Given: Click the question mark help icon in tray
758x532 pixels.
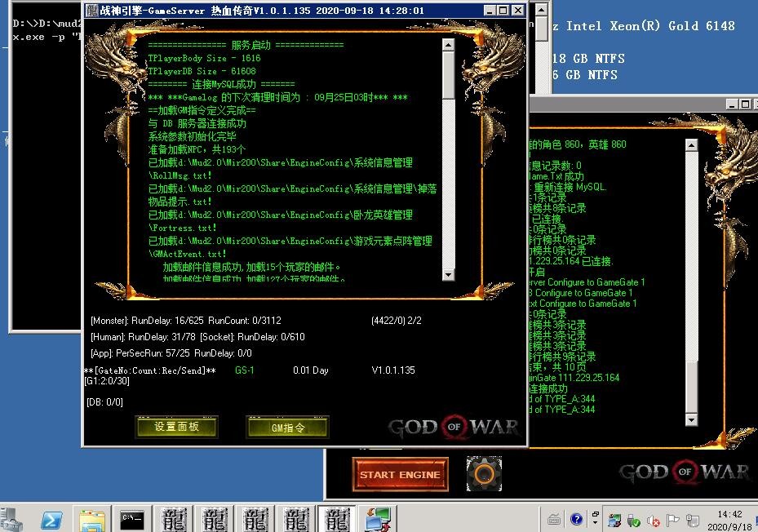Looking at the screenshot, I should pyautogui.click(x=576, y=520).
